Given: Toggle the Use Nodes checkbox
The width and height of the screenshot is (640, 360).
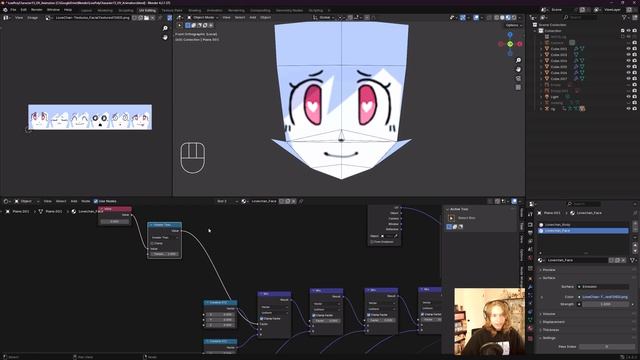Looking at the screenshot, I should [x=96, y=201].
